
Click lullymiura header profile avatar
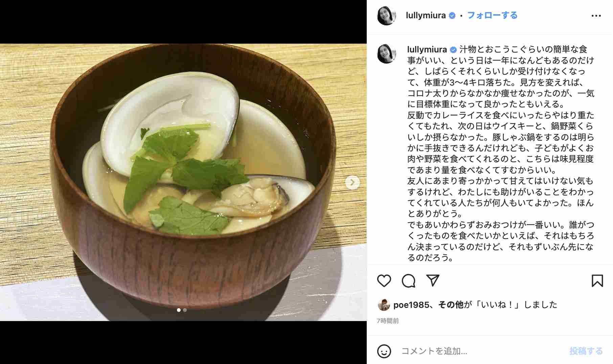tap(387, 16)
